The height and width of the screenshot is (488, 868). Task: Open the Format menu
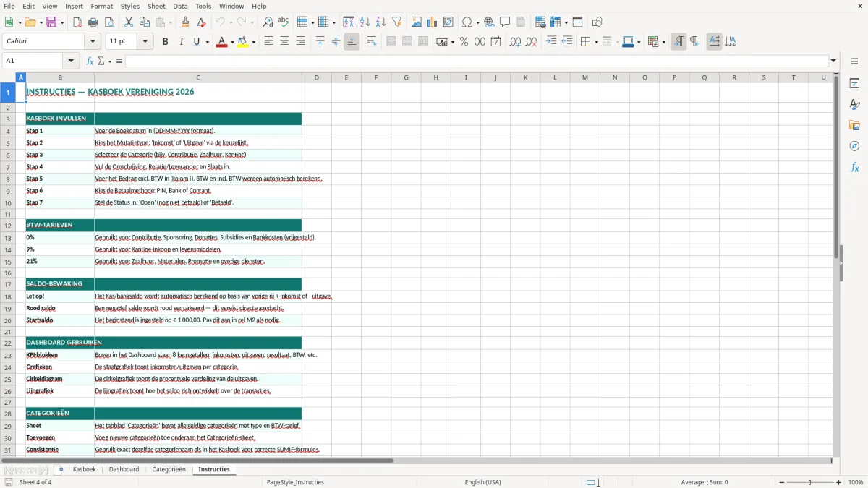click(101, 6)
